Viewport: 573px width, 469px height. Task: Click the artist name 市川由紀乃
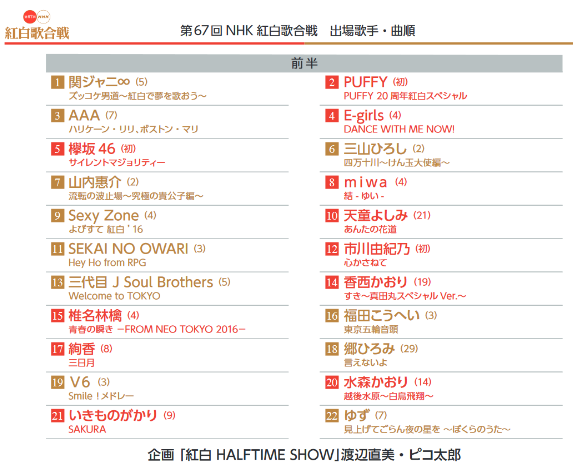377,249
